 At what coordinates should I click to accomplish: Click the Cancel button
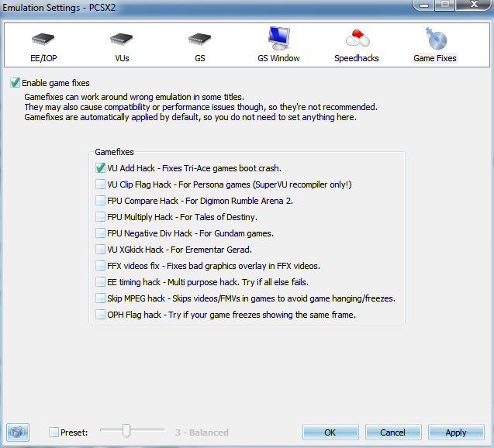point(393,432)
